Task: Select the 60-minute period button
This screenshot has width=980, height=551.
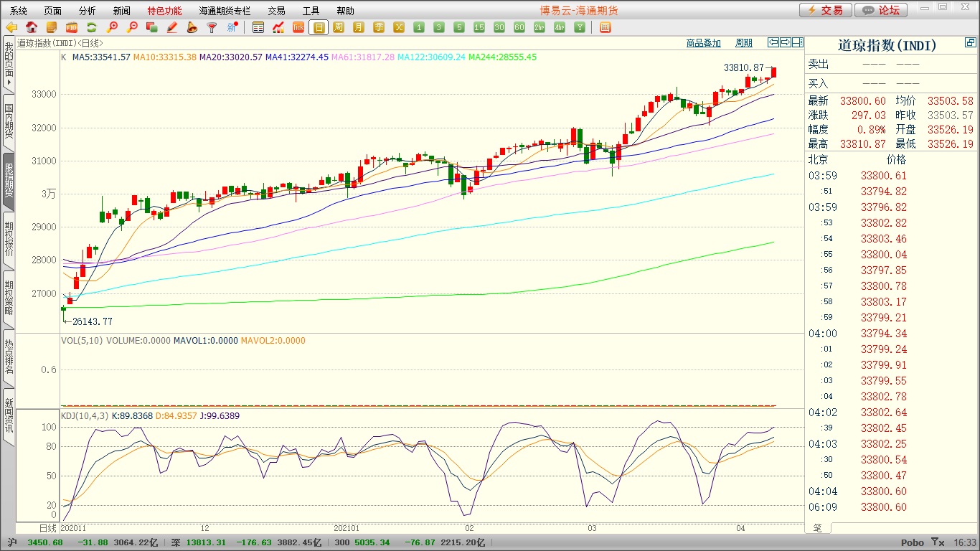Action: [519, 27]
